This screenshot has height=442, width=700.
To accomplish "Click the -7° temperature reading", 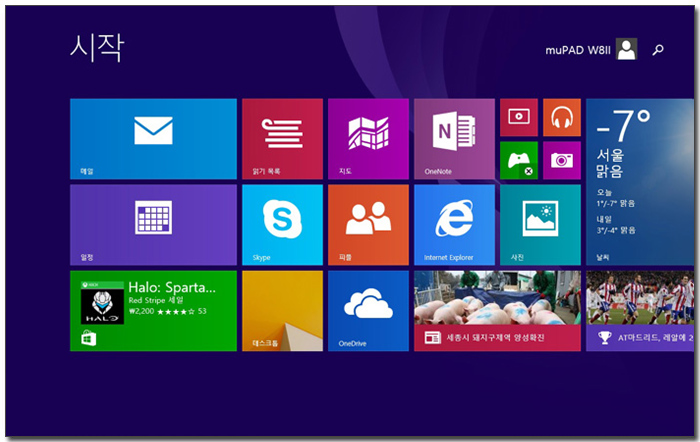I will 624,125.
